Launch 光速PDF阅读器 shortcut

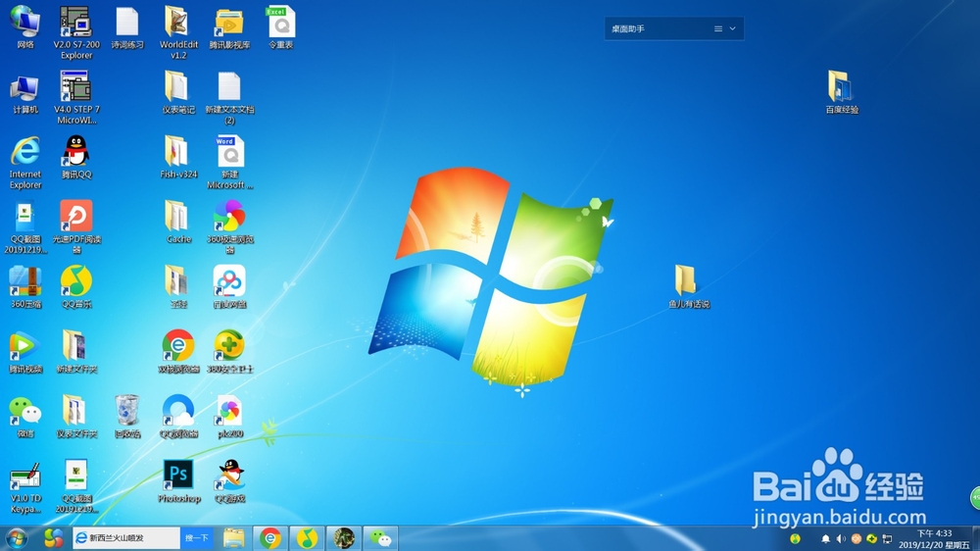pyautogui.click(x=76, y=226)
